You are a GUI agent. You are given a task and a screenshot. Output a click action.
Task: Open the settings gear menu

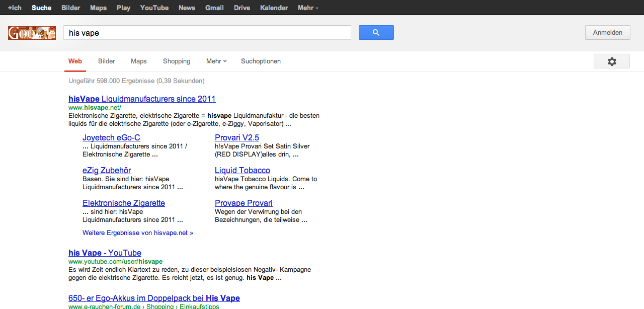coord(611,61)
